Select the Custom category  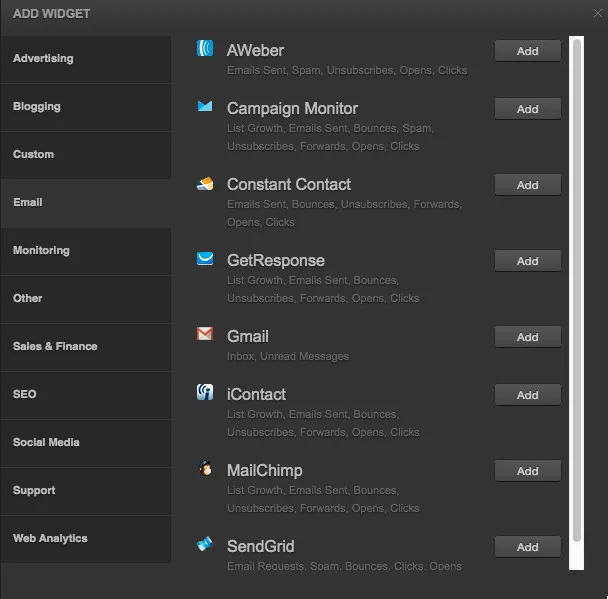click(x=86, y=155)
